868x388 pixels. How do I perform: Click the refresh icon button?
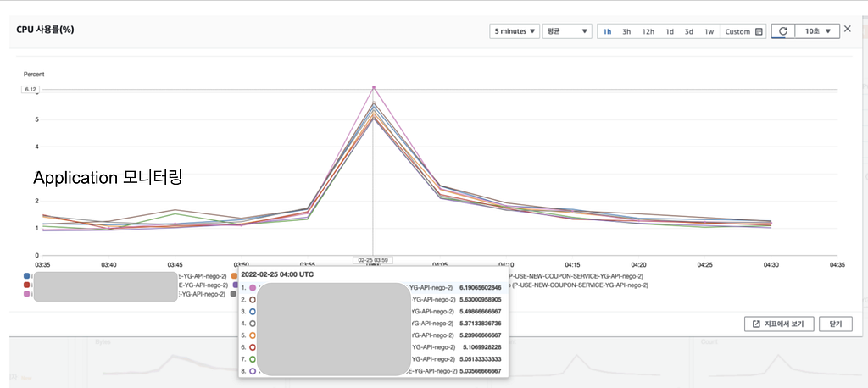(782, 31)
